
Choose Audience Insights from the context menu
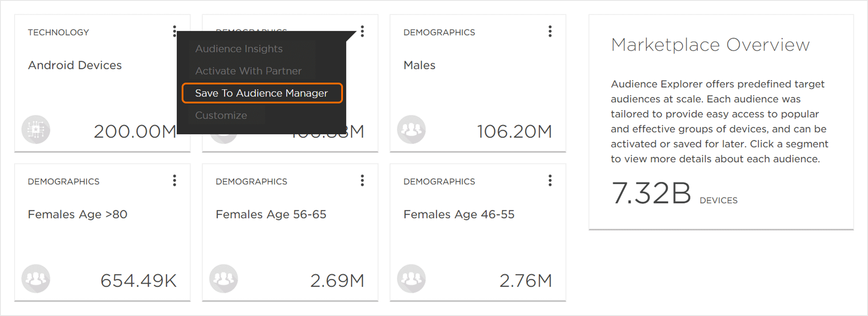tap(239, 49)
